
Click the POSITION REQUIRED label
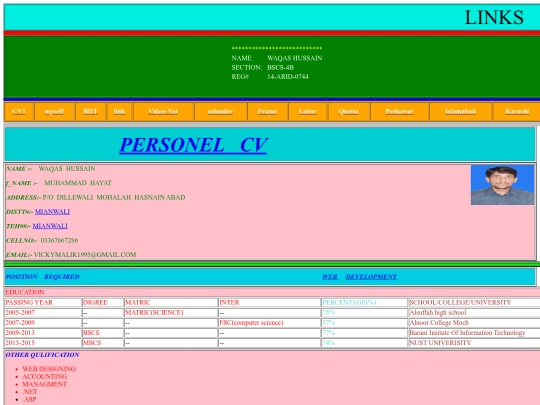[x=42, y=277]
